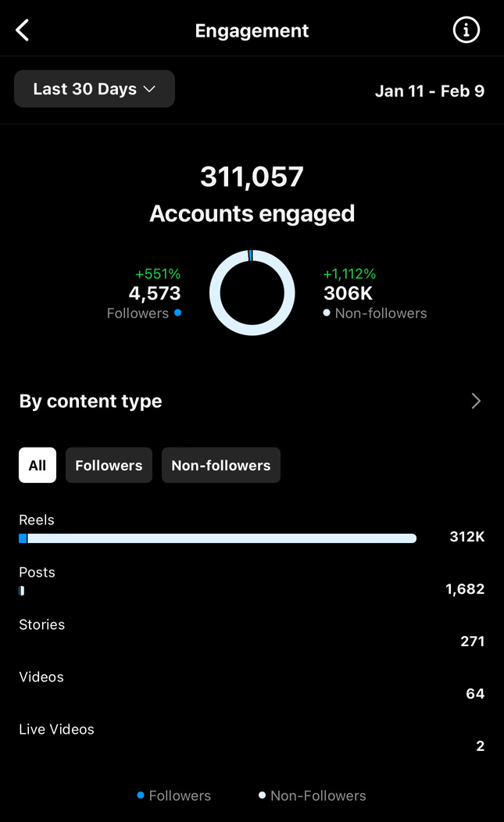Select the All filter tab

click(38, 465)
